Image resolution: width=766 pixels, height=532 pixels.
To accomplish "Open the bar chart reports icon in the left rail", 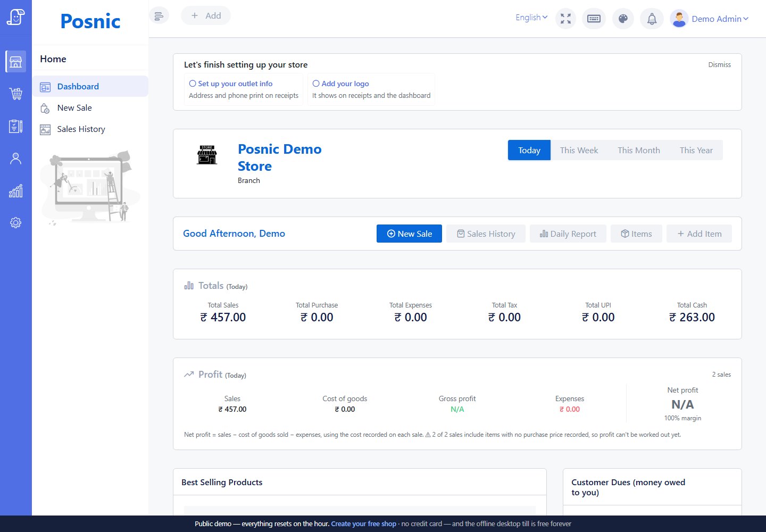I will (15, 191).
